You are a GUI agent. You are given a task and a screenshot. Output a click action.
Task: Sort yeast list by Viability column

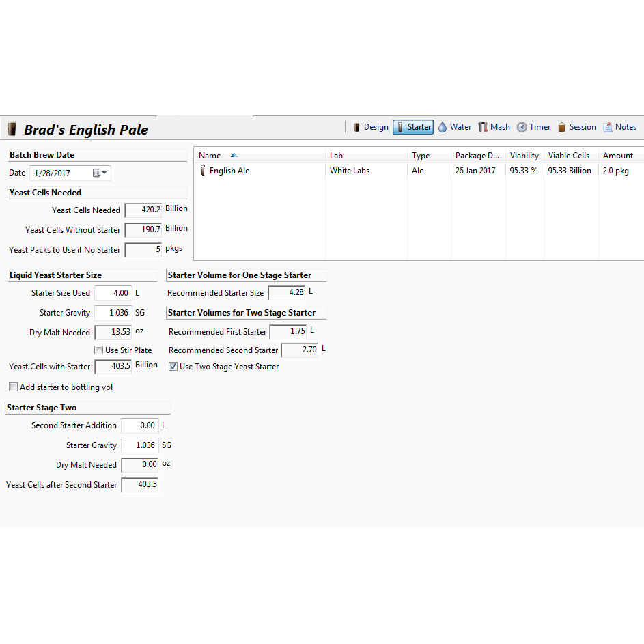coord(524,156)
